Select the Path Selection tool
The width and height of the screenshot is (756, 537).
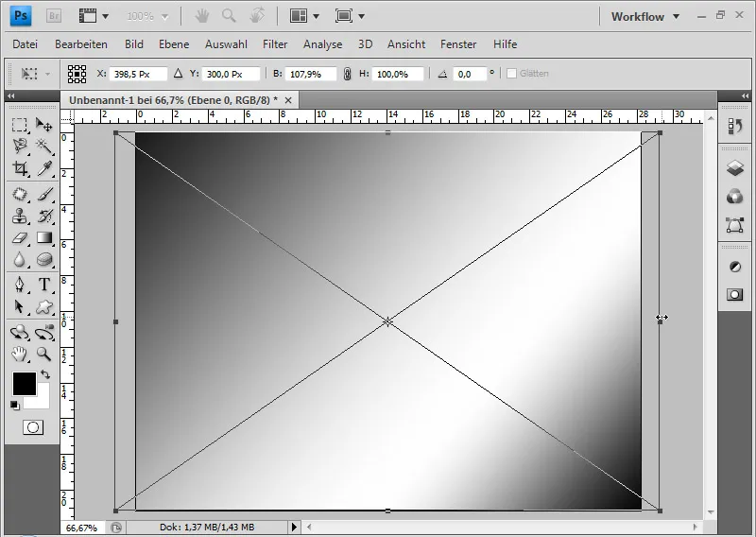coord(19,306)
